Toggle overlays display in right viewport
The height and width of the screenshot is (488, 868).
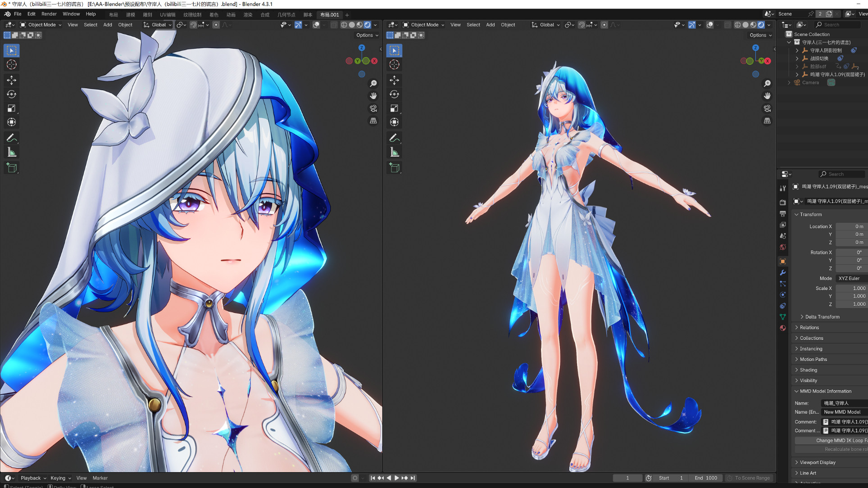(709, 25)
